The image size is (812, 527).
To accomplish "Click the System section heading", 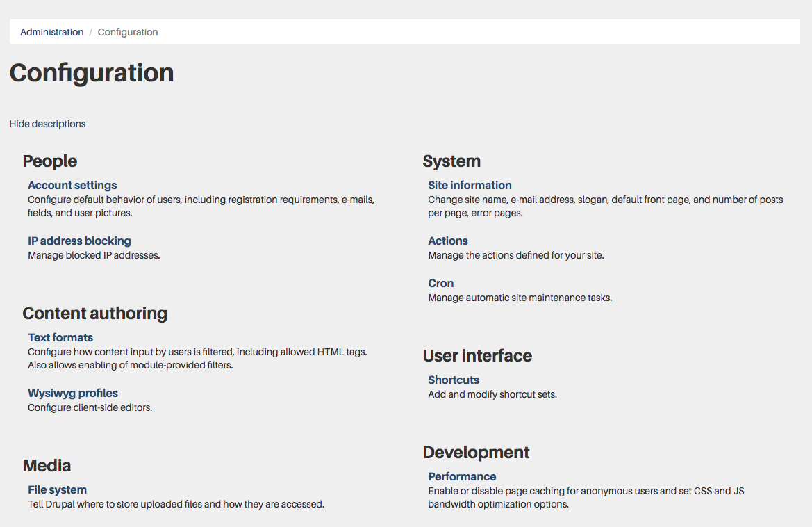I will (451, 161).
